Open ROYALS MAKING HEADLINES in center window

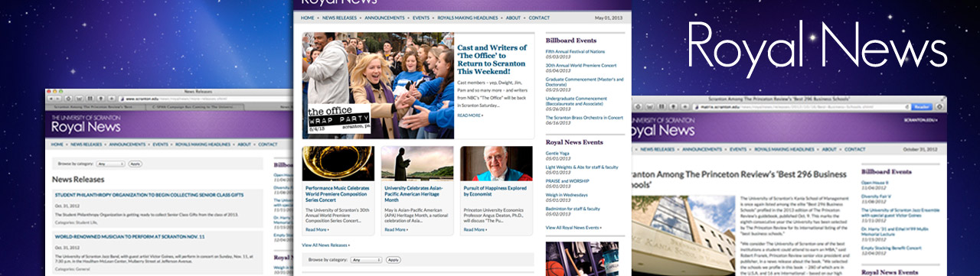468,18
